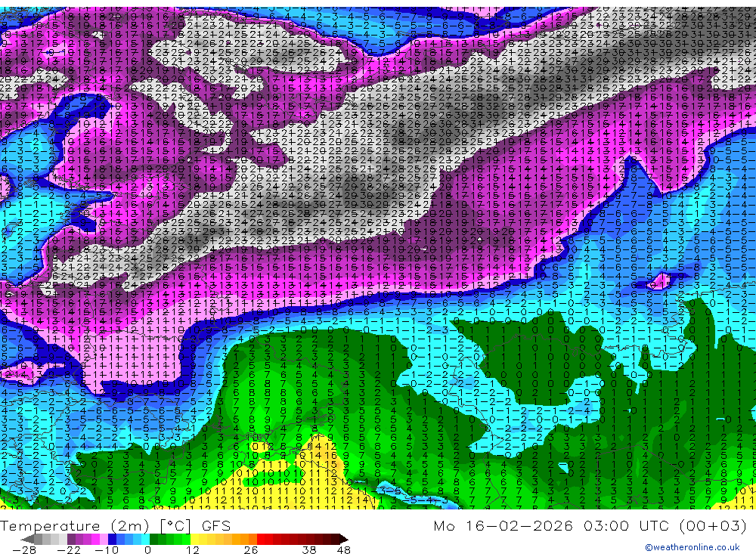Click the '-28' legend label
This screenshot has width=756, height=554.
coord(24,550)
